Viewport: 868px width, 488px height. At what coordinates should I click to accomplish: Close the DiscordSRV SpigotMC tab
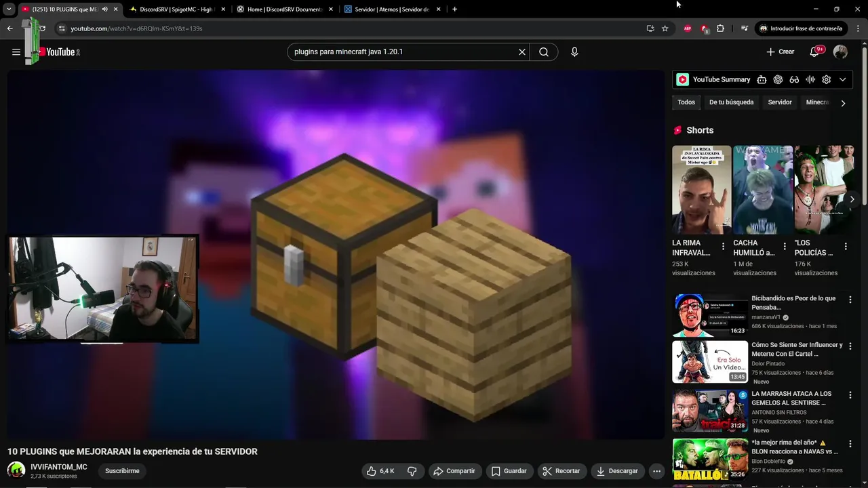pos(223,9)
